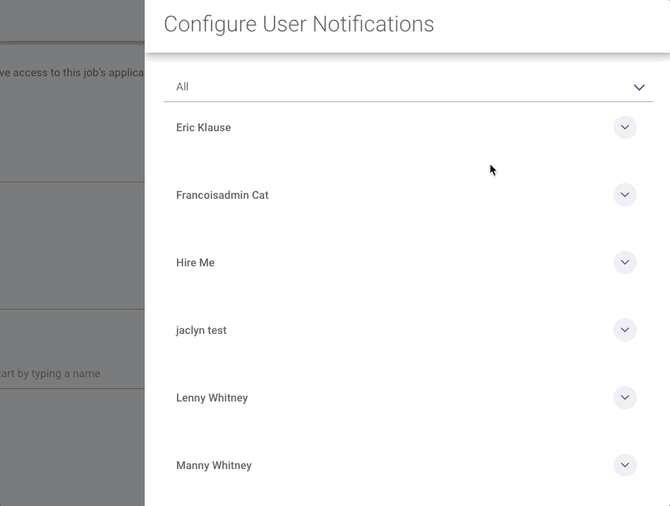Dismiss the panel via the dimmed backdrop
Screen dimensions: 670x506
pyautogui.click(x=72, y=250)
